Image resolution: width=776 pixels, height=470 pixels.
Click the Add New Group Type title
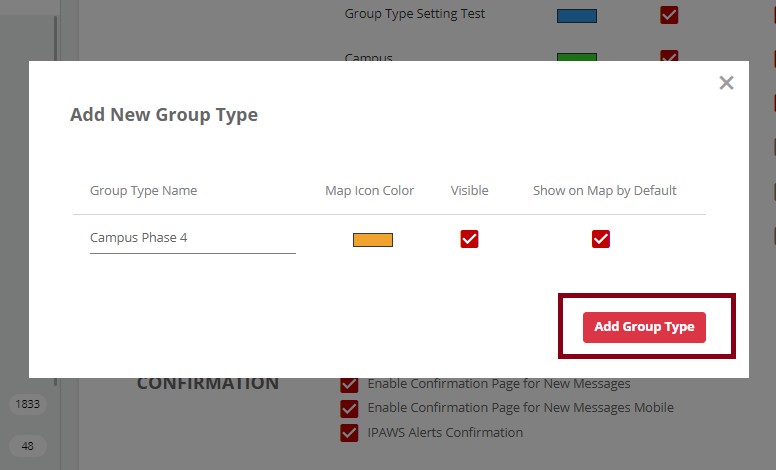tap(164, 115)
